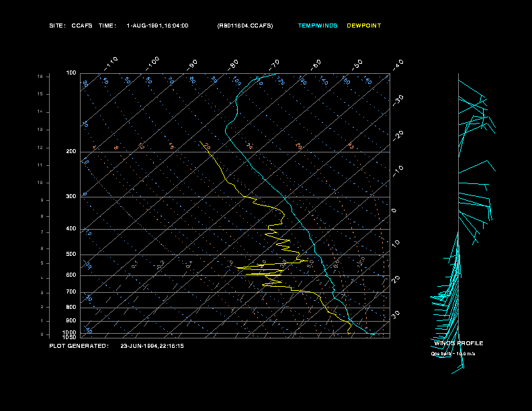Image resolution: width=532 pixels, height=411 pixels.
Task: Click the 900 pressure level label
Action: [x=71, y=321]
